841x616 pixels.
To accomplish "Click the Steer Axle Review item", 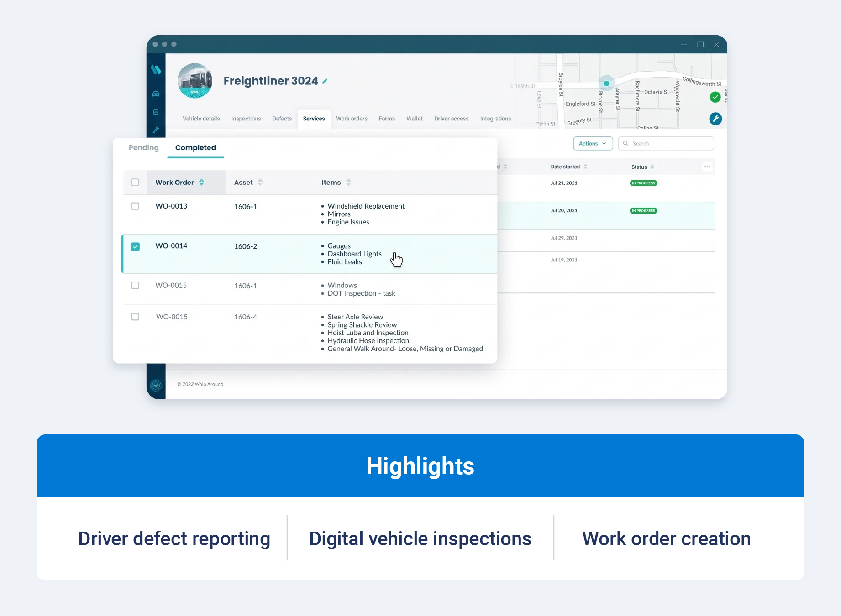I will (x=355, y=317).
